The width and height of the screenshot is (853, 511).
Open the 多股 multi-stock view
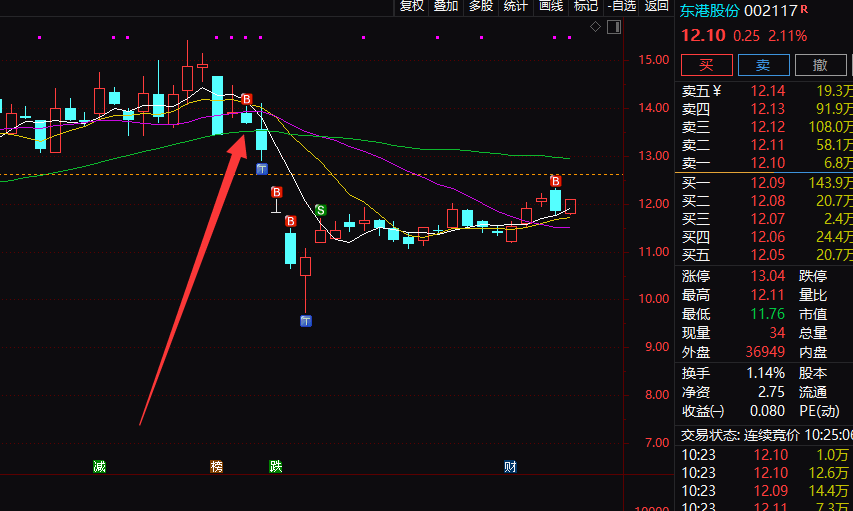click(480, 6)
